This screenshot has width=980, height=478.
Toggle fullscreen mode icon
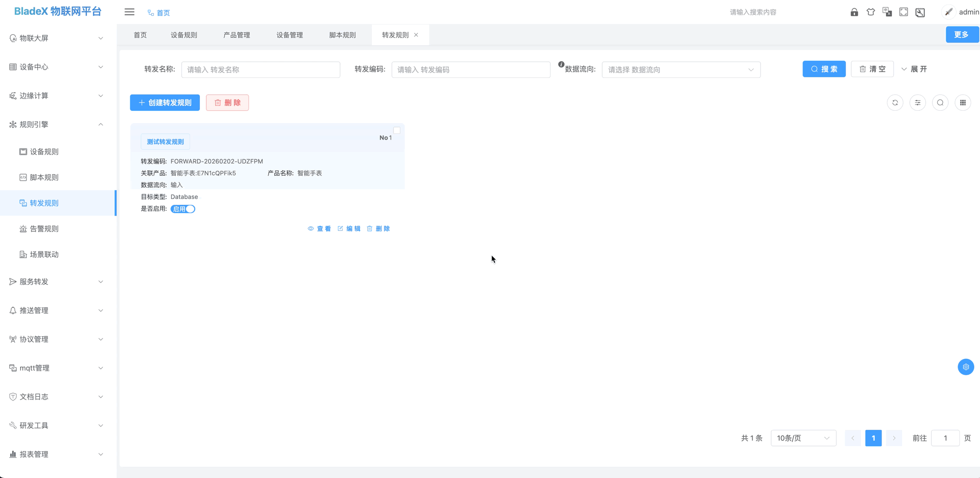(904, 12)
